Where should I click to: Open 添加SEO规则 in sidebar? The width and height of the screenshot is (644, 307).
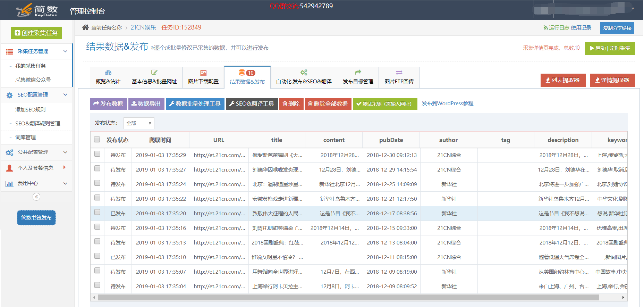[x=30, y=110]
